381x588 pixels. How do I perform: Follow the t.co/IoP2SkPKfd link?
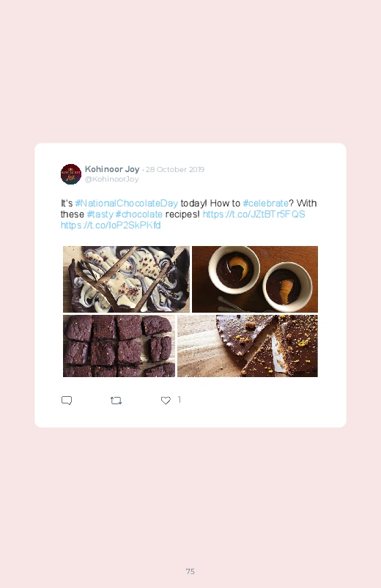pos(111,225)
